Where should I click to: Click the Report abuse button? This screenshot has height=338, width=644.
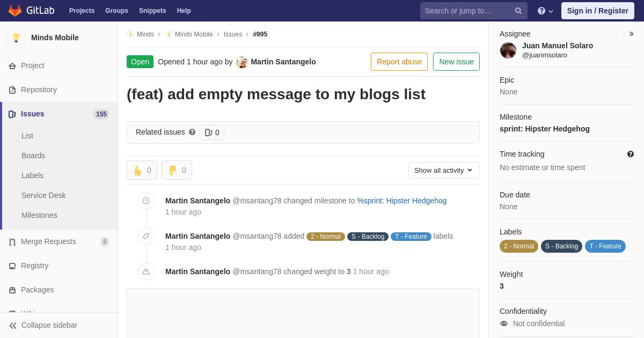tap(399, 62)
